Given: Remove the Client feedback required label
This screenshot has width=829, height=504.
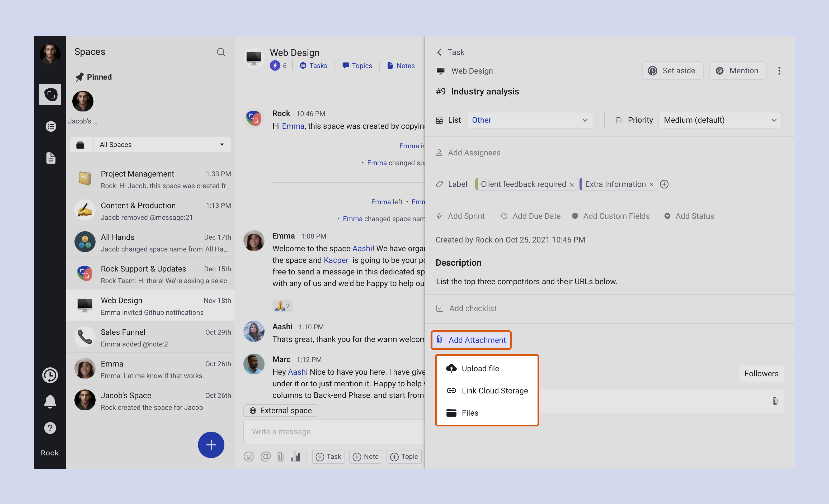Looking at the screenshot, I should pos(572,185).
